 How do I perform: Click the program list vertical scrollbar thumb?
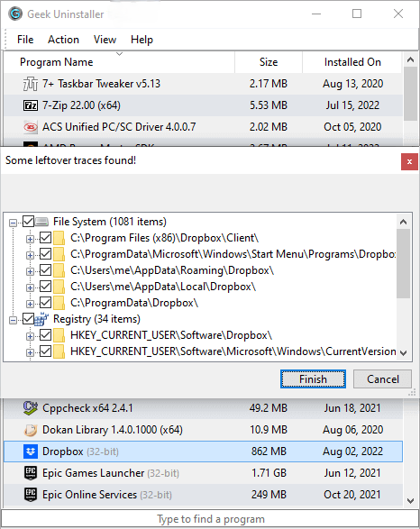[410, 94]
